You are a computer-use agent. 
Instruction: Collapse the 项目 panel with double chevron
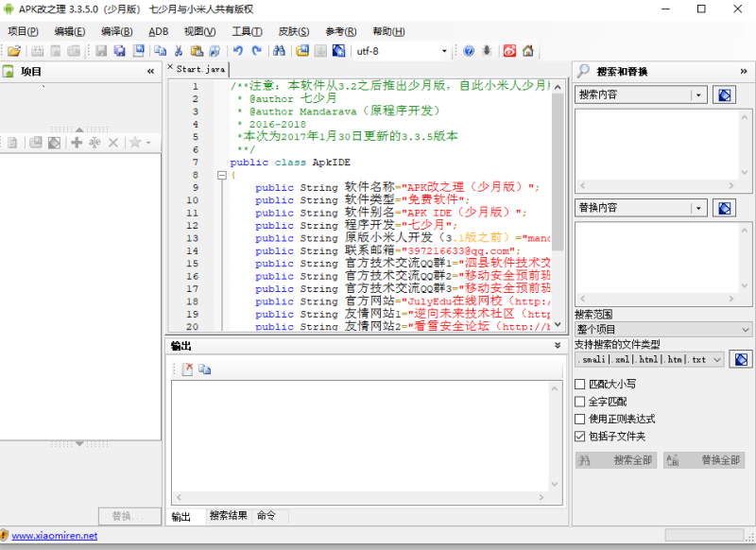click(150, 71)
